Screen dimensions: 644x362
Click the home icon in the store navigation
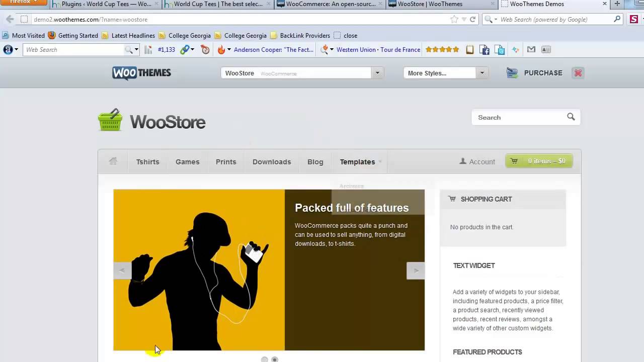113,161
